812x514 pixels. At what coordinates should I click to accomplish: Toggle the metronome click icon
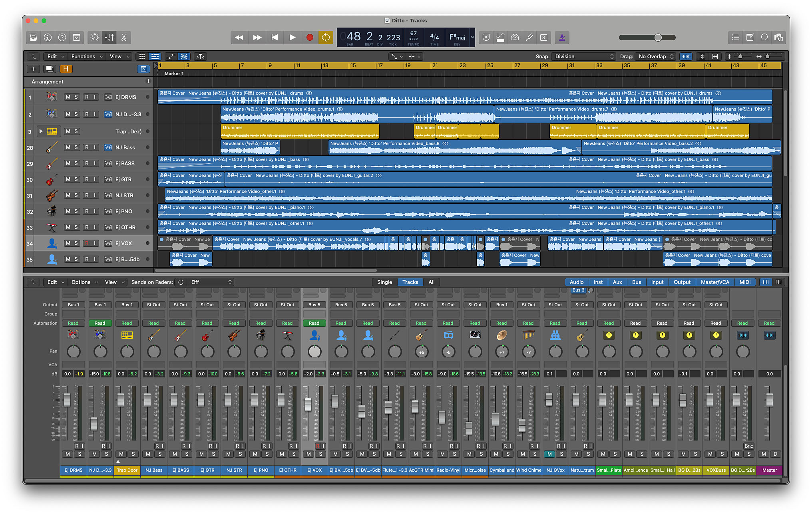point(562,38)
